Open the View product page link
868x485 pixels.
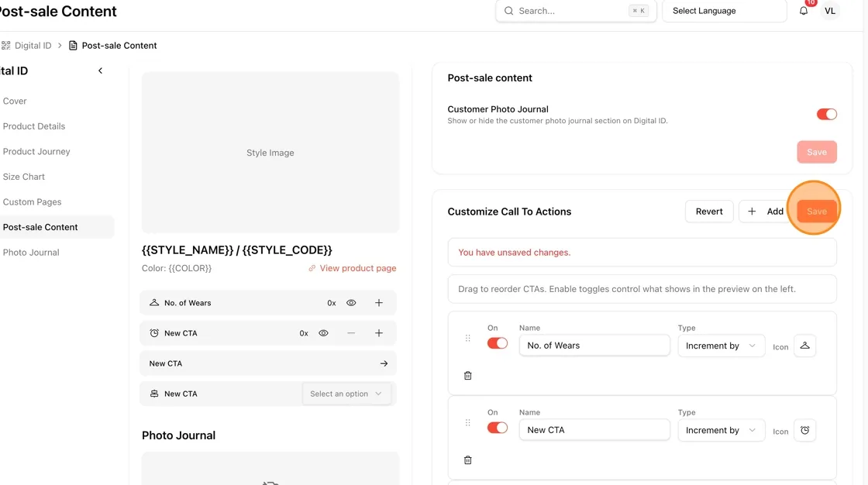point(353,268)
